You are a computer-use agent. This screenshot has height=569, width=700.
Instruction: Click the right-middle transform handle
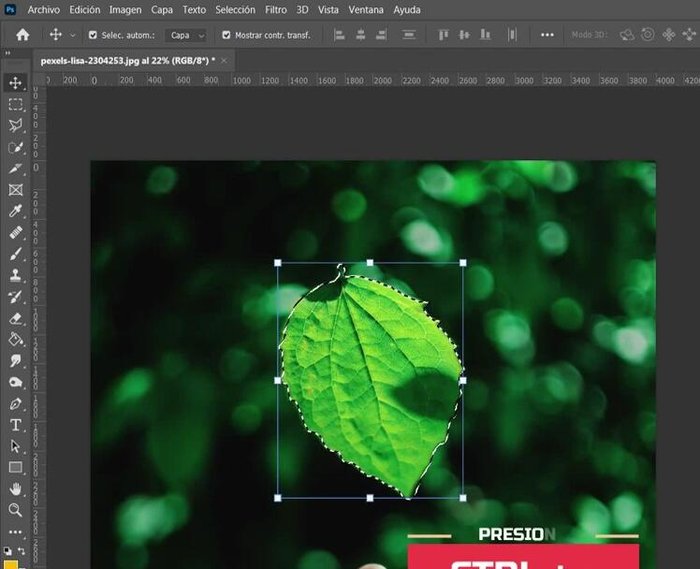pos(463,380)
